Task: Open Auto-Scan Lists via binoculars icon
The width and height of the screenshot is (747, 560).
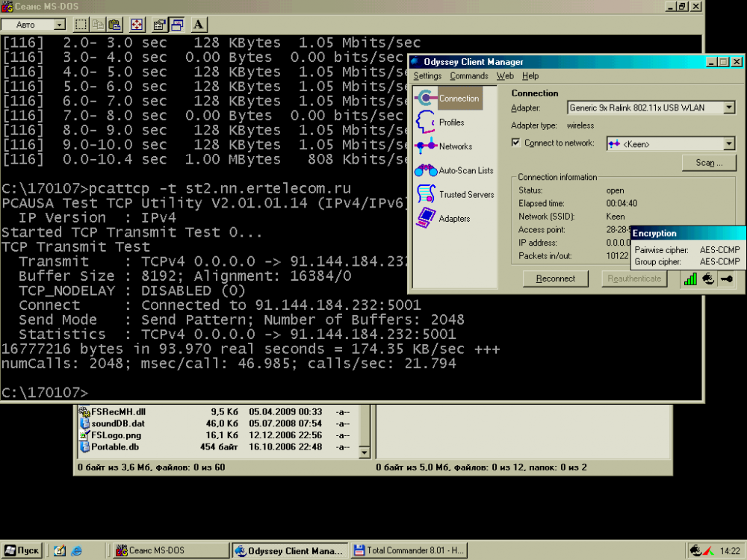Action: tap(426, 170)
